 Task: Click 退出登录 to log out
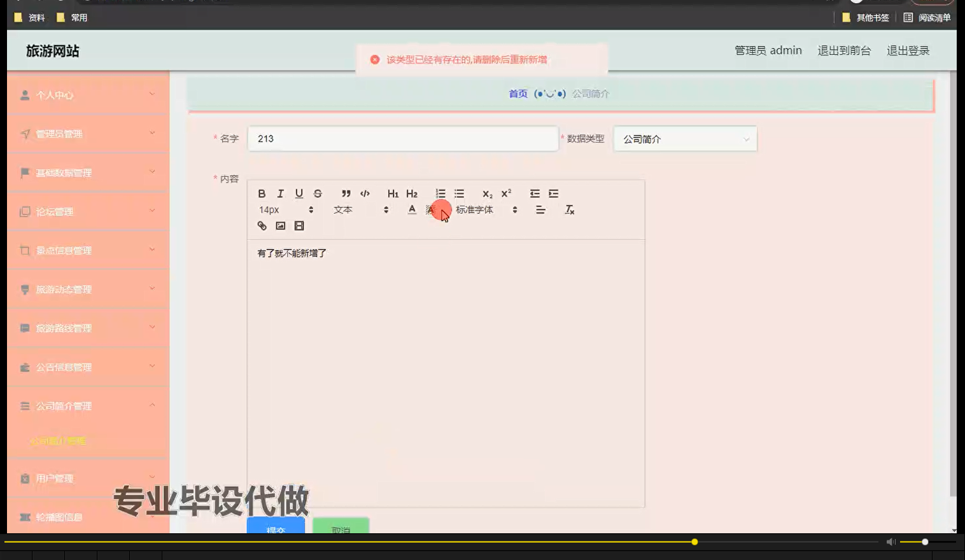908,50
